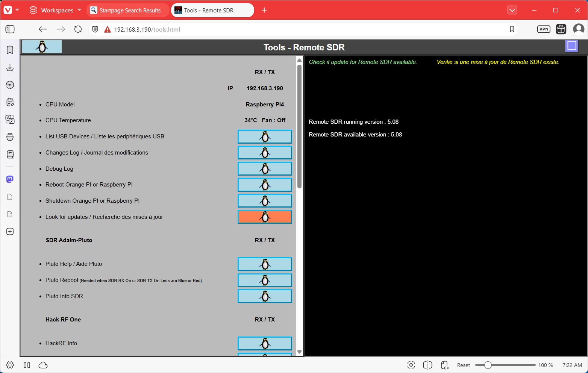Open page actions code icon
Screen dimensions: 588x373
pos(444,365)
